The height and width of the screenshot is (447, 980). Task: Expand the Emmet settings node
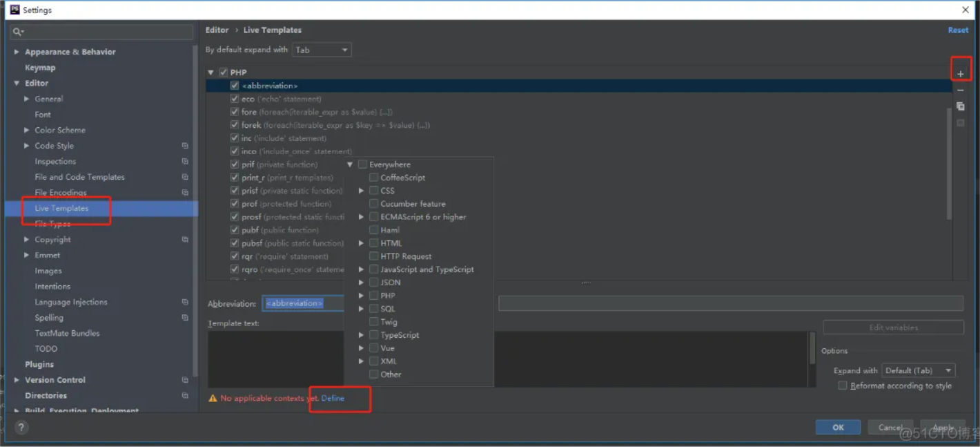(x=27, y=255)
